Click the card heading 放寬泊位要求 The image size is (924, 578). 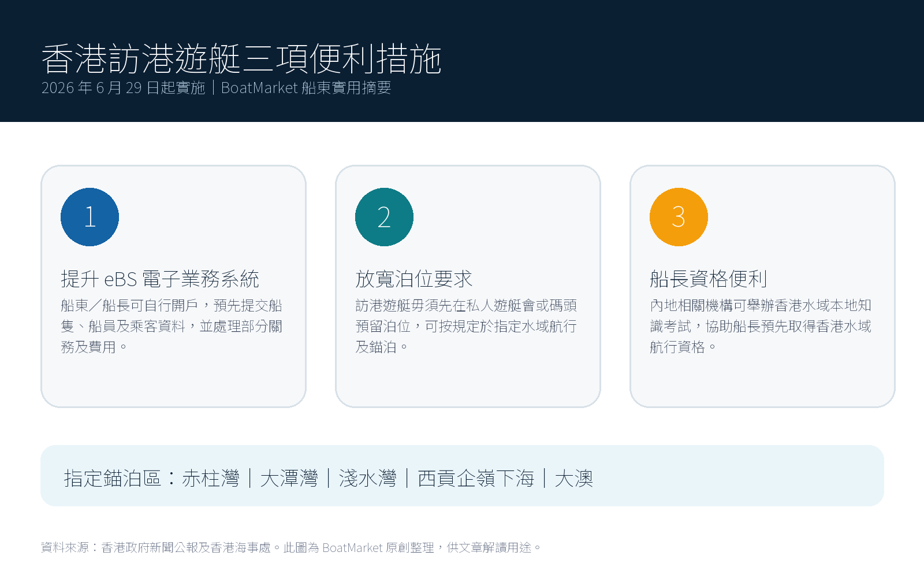tap(414, 279)
